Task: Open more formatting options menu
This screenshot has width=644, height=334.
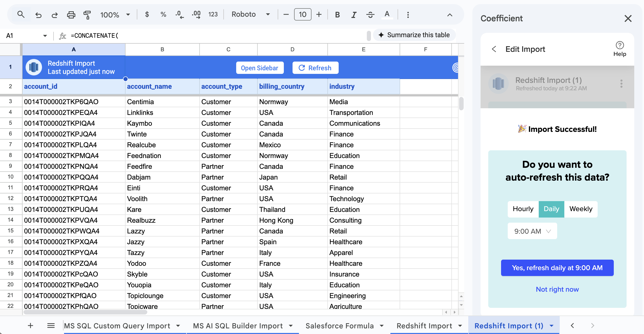Action: (408, 15)
